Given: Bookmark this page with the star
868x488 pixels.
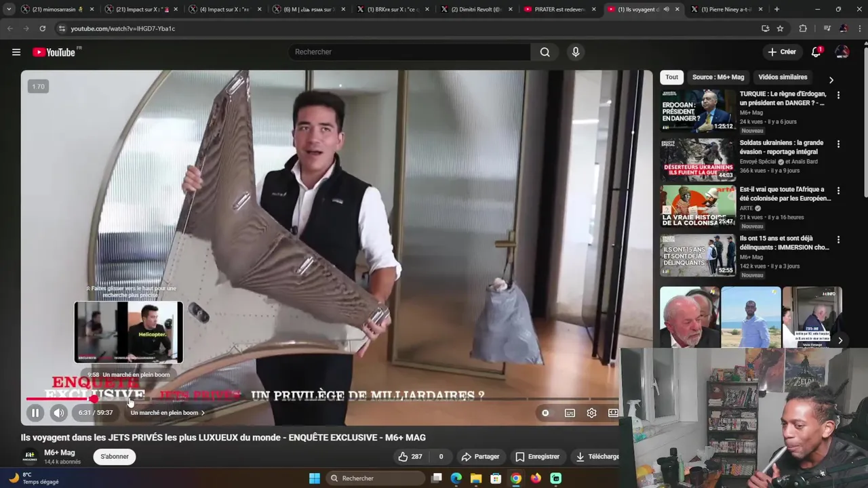Looking at the screenshot, I should click(780, 28).
